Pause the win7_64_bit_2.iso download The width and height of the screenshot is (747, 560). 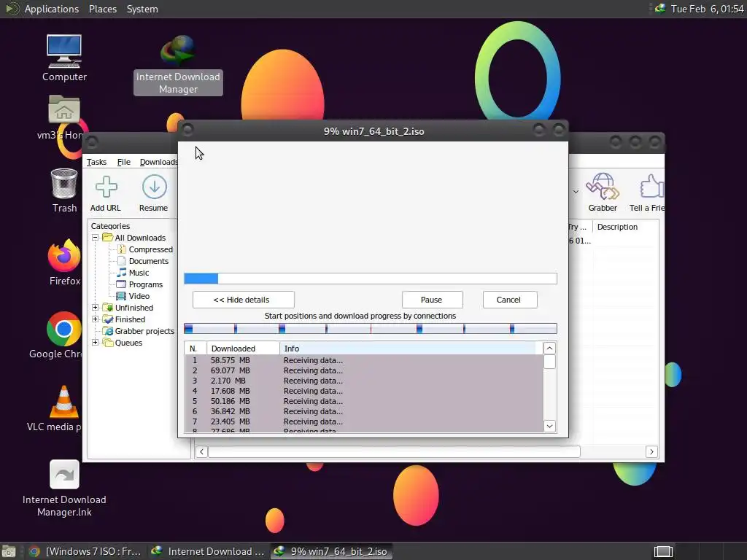pos(432,300)
